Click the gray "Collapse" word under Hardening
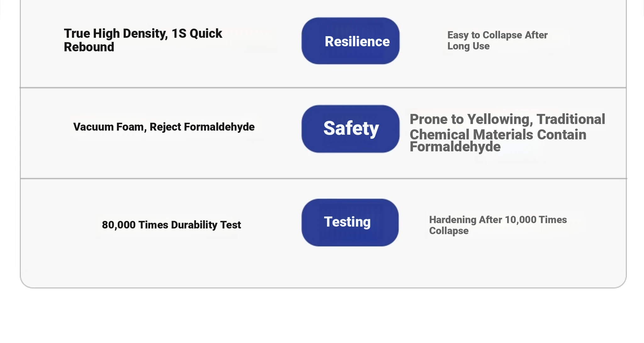Screen dimensions: 644x343 (x=449, y=231)
